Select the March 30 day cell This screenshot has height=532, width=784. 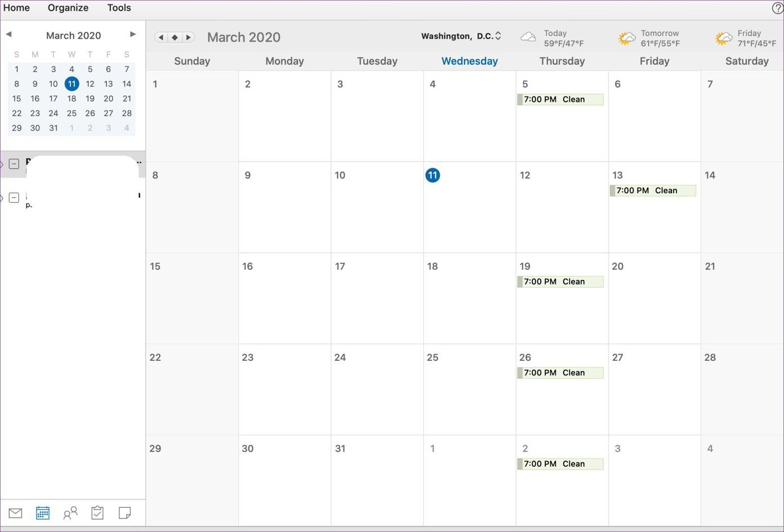pos(285,481)
